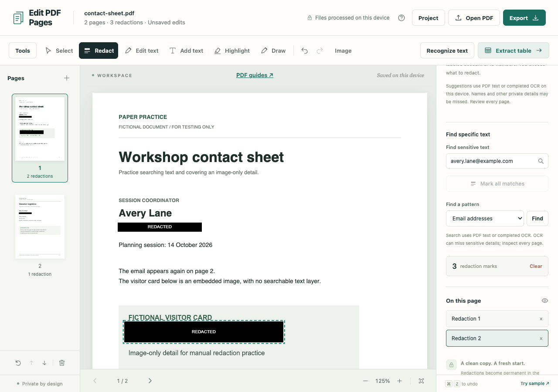Screen dimensions: 558x392
Task: Clear all redaction marks
Action: pyautogui.click(x=536, y=266)
